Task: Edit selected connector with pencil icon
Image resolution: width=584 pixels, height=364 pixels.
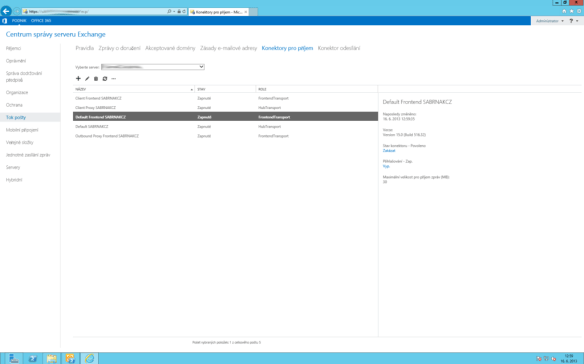Action: (87, 79)
